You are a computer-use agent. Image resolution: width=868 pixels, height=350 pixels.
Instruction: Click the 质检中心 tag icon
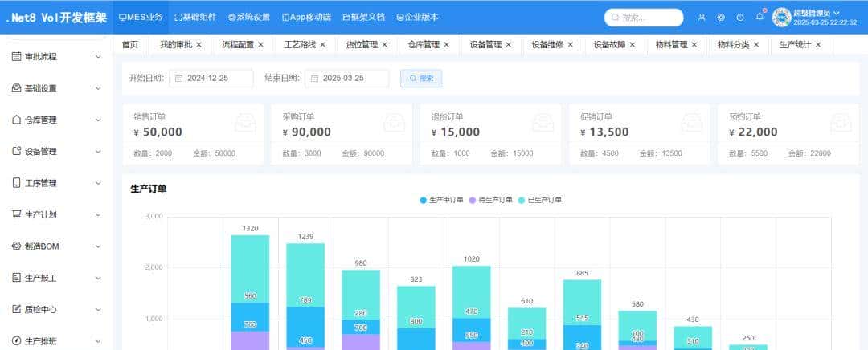tap(17, 309)
